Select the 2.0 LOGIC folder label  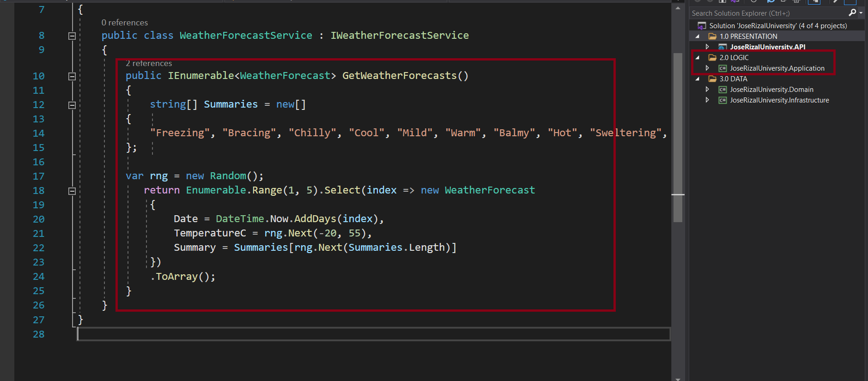point(734,58)
